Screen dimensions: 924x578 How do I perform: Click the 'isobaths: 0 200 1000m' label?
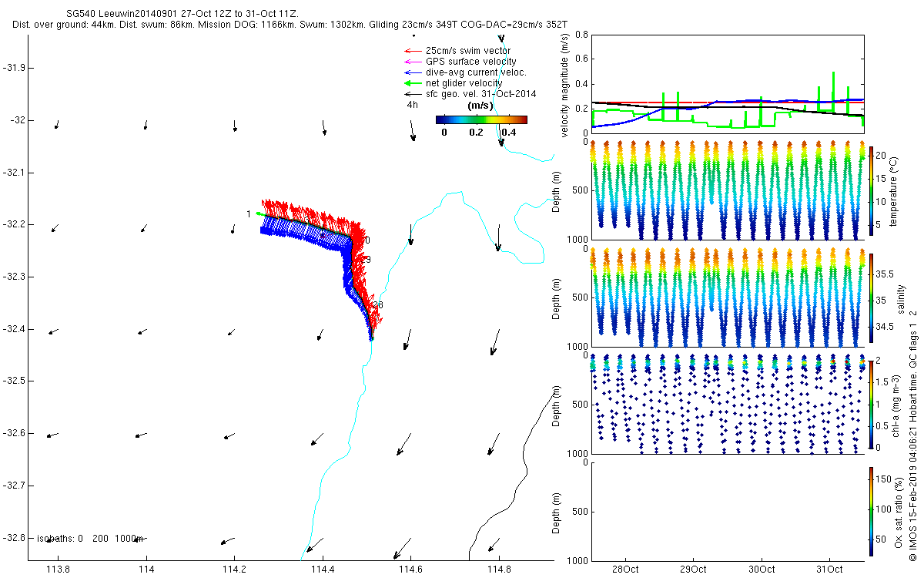[91, 538]
